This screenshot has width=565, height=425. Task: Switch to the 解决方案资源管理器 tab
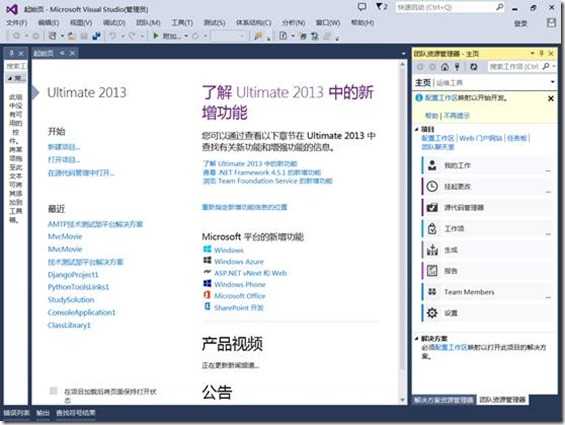coord(444,399)
